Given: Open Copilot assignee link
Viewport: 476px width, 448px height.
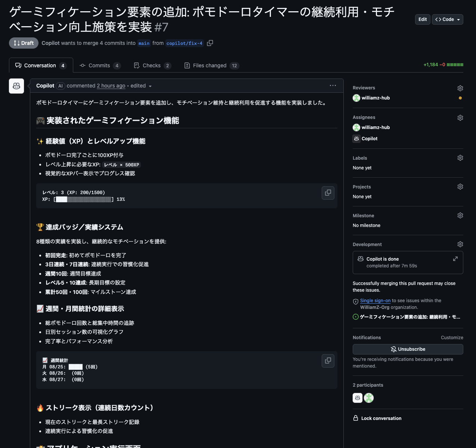Looking at the screenshot, I should (370, 139).
